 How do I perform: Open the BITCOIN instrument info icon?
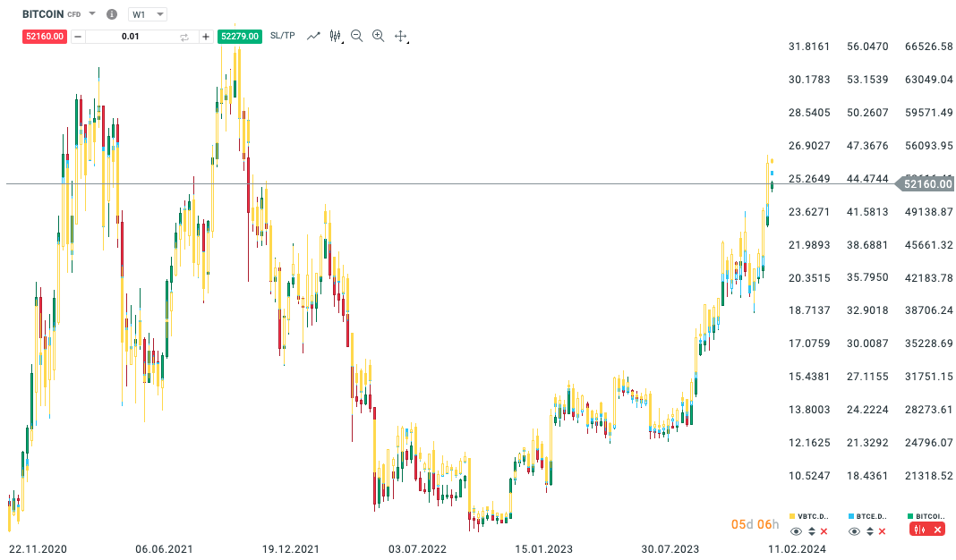click(x=111, y=14)
